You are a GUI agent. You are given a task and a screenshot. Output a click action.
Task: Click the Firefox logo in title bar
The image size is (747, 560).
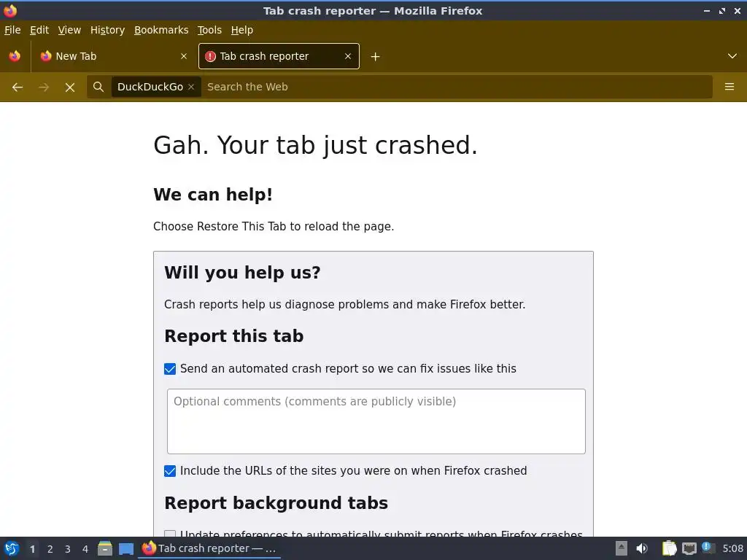click(x=10, y=10)
